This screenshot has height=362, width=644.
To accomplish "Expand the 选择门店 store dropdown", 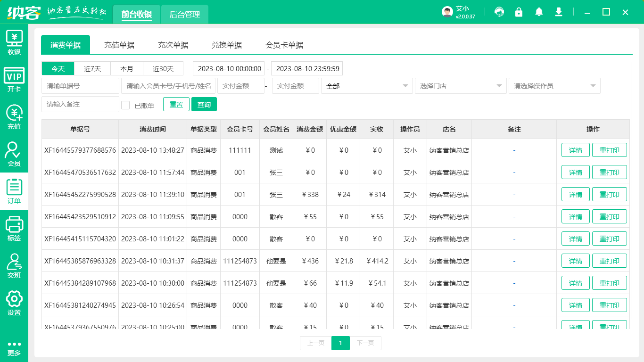I will pyautogui.click(x=460, y=86).
